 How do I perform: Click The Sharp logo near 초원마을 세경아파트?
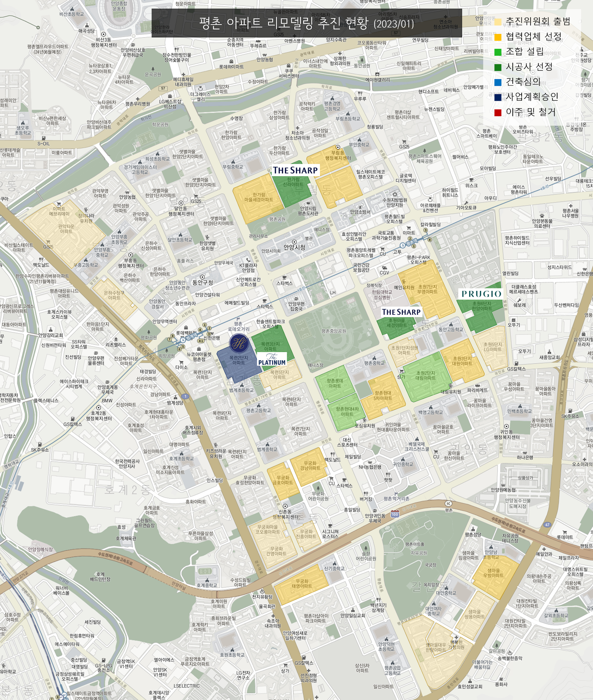click(401, 312)
